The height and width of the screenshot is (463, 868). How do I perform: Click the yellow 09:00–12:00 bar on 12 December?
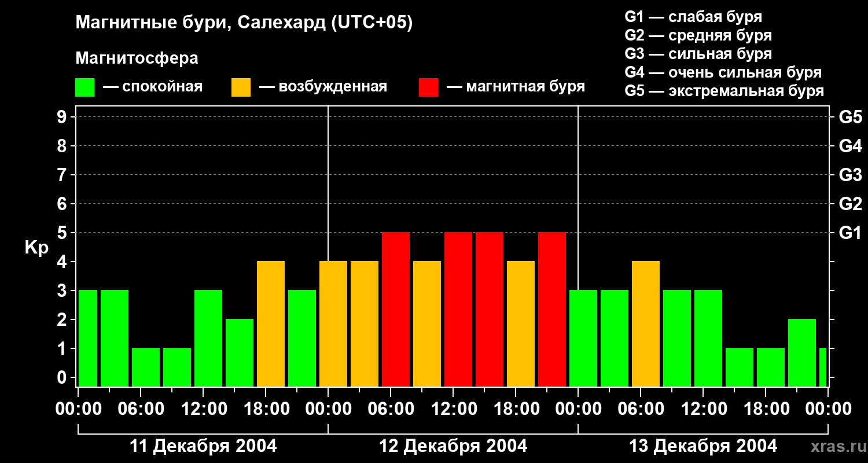427,324
